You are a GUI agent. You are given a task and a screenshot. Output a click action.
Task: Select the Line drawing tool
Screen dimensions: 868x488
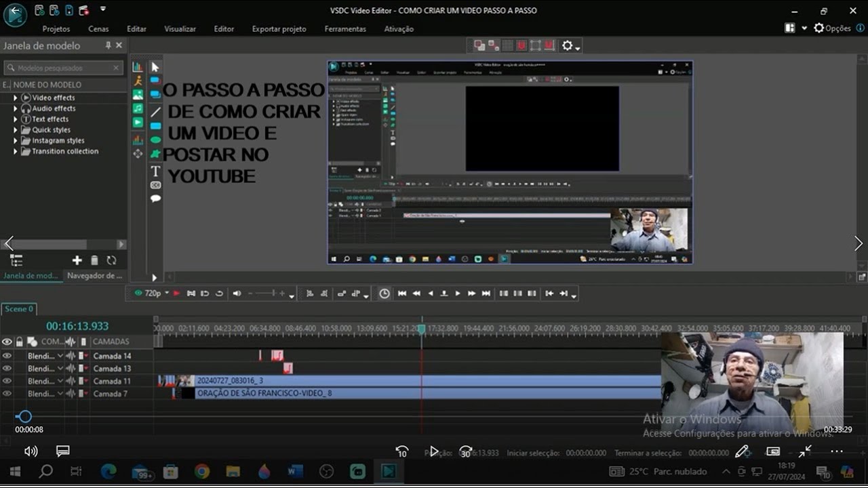(x=155, y=112)
